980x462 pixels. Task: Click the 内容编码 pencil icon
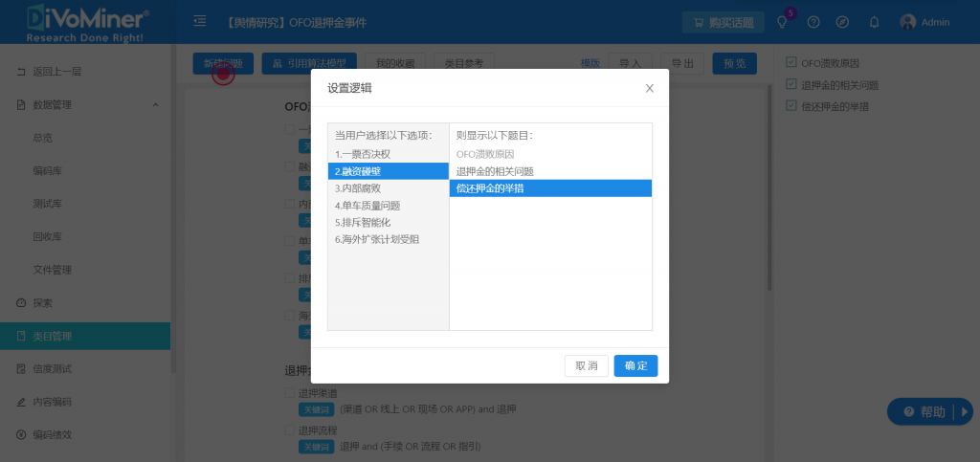pos(22,402)
